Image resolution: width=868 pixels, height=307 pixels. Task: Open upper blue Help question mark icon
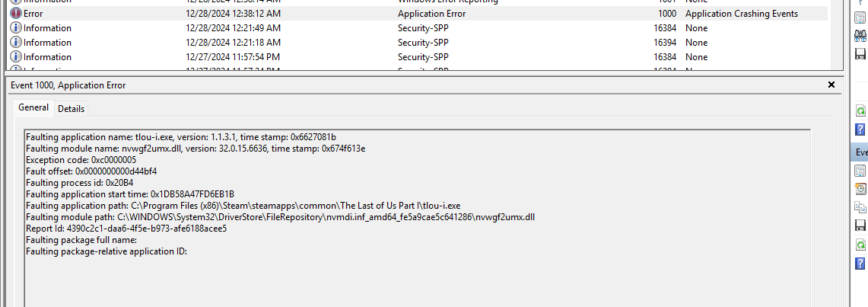860,130
